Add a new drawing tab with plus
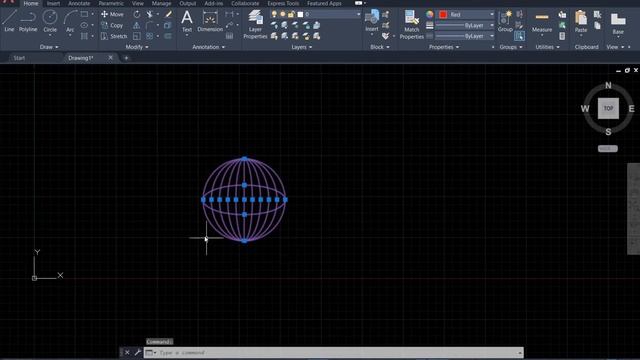The image size is (640, 360). (126, 58)
